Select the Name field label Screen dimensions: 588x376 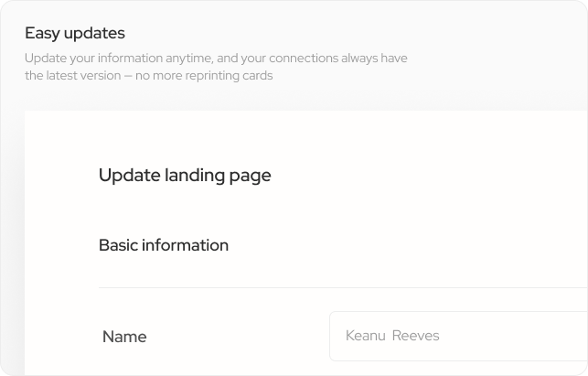(124, 337)
